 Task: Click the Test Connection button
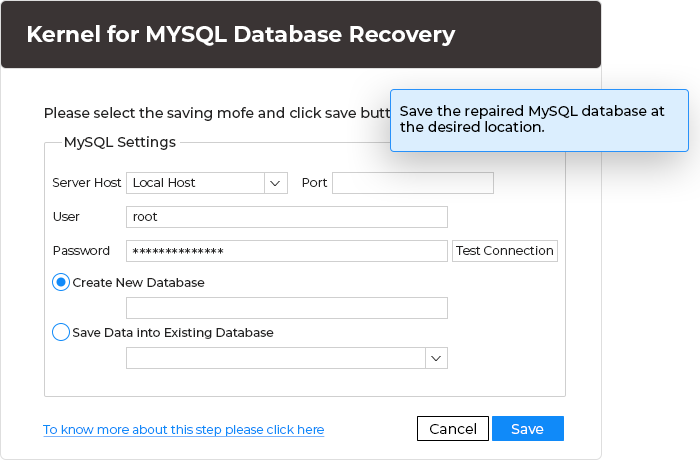point(504,251)
